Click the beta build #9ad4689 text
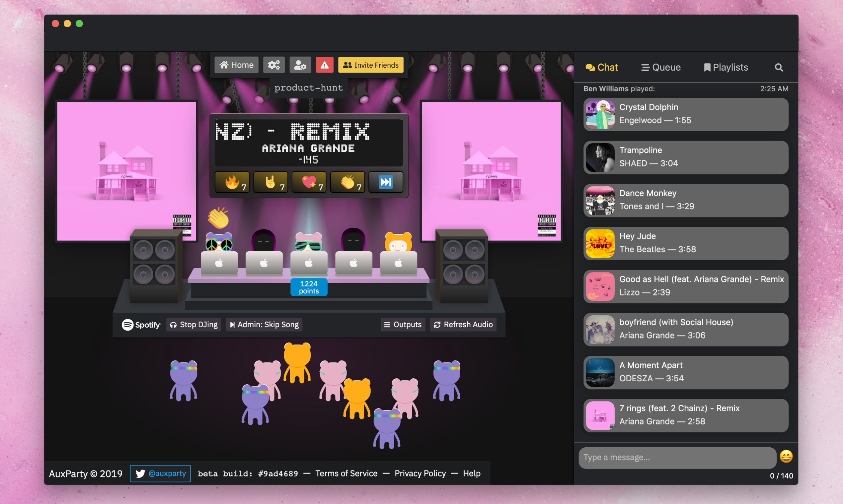Screen dimensions: 843x504 pyautogui.click(x=248, y=474)
